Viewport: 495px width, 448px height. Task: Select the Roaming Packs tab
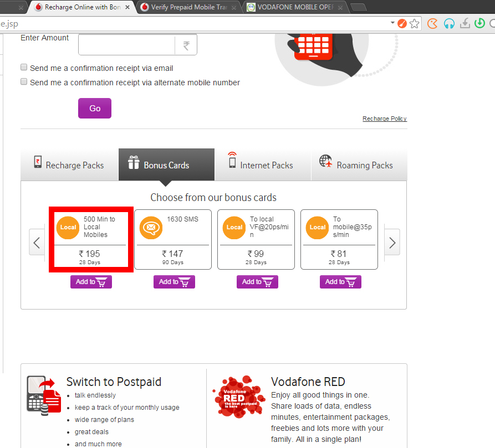[x=359, y=164]
